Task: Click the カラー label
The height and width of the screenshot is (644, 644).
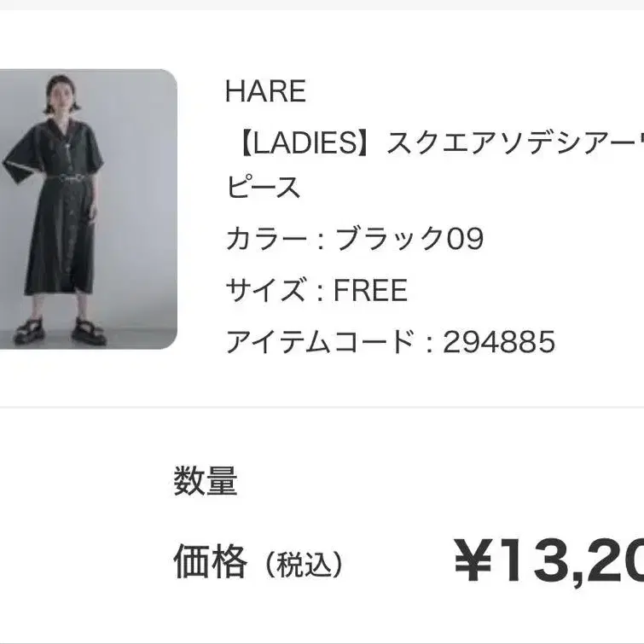Action: pyautogui.click(x=267, y=239)
